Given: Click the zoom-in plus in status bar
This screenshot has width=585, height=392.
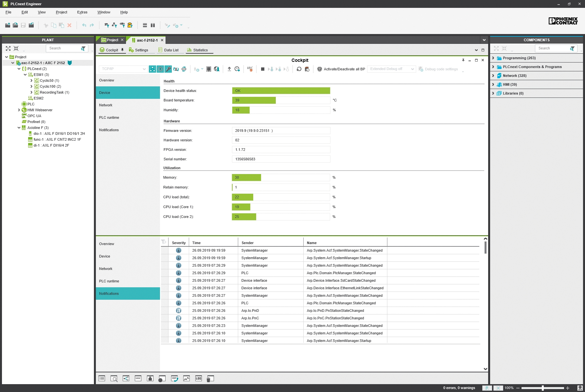Looking at the screenshot, I should click(x=568, y=388).
